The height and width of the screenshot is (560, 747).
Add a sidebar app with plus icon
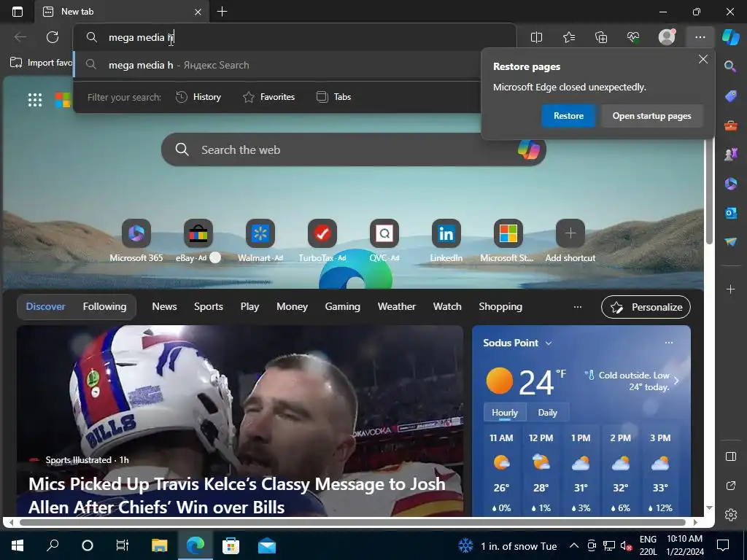click(x=730, y=289)
